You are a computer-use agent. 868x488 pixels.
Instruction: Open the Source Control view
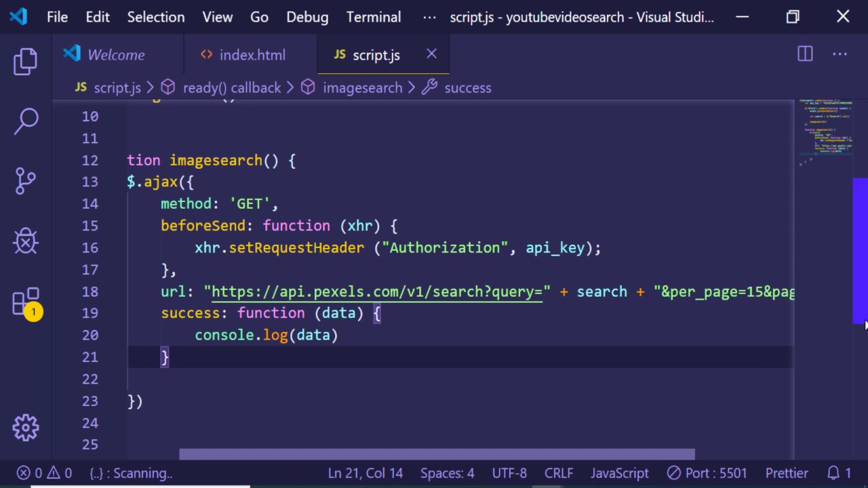(x=26, y=181)
